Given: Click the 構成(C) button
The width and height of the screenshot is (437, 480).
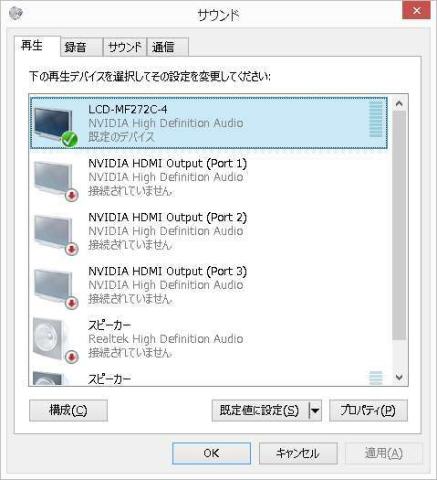Looking at the screenshot, I should coord(68,411).
